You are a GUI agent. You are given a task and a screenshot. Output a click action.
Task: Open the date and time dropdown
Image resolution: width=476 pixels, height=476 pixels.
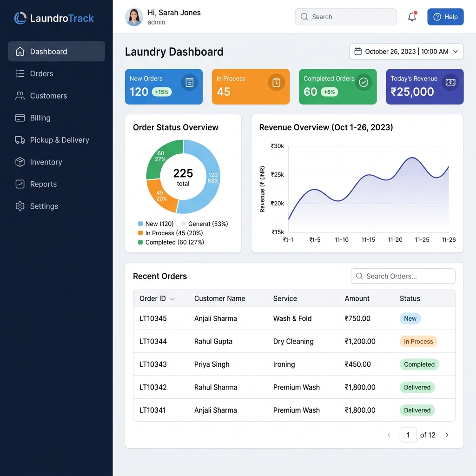point(406,52)
